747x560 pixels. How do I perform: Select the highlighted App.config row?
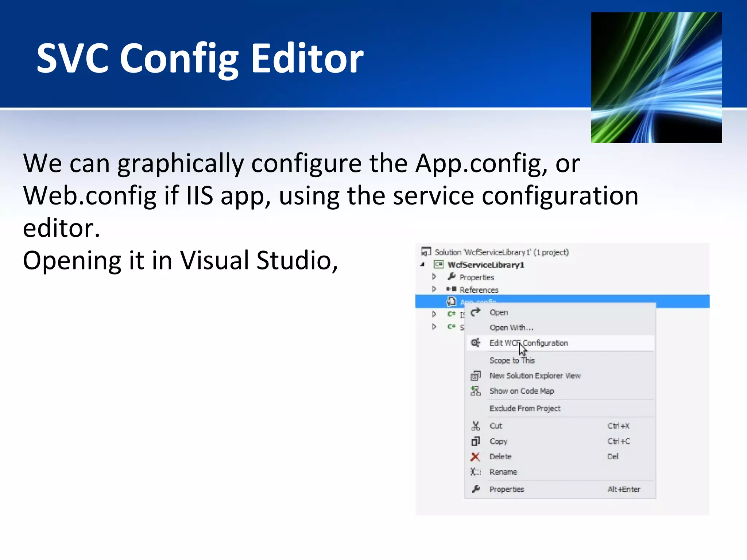point(562,301)
